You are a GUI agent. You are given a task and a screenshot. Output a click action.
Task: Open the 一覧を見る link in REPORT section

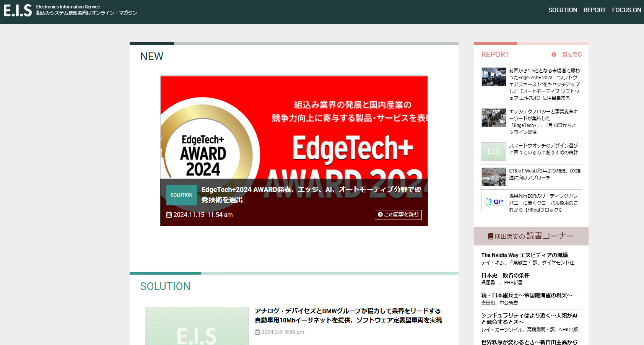pyautogui.click(x=568, y=54)
